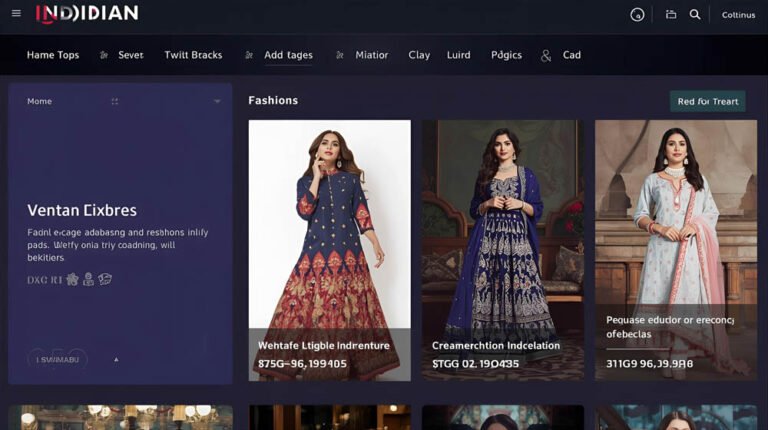Image resolution: width=768 pixels, height=430 pixels.
Task: Open the hamburger menu
Action: [x=16, y=14]
